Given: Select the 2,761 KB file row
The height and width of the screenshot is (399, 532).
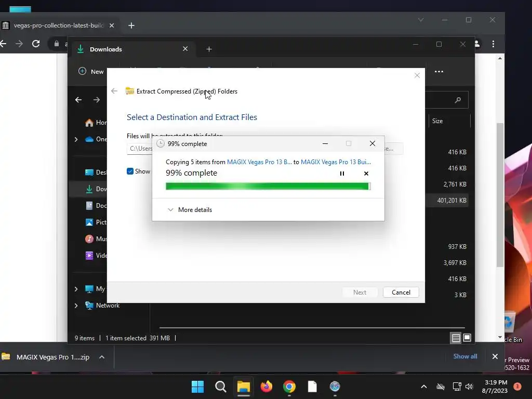Looking at the screenshot, I should (447, 184).
